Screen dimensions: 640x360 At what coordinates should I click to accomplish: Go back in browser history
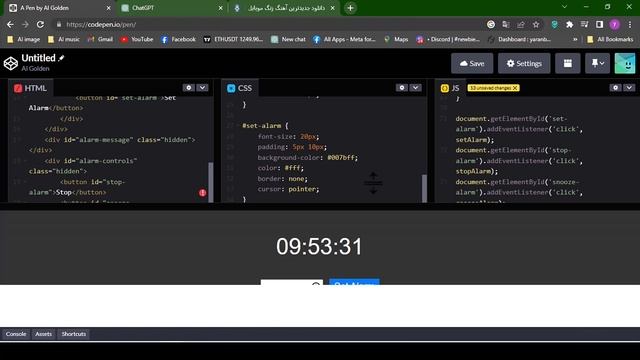tap(10, 24)
